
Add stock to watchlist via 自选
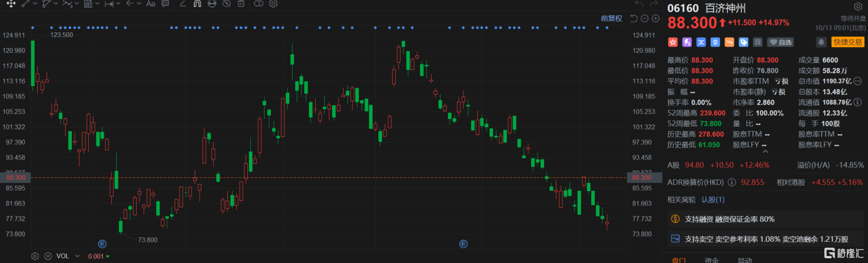click(x=780, y=42)
